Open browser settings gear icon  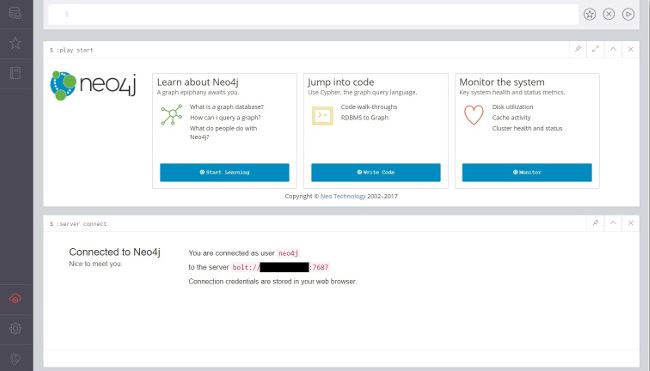point(15,329)
